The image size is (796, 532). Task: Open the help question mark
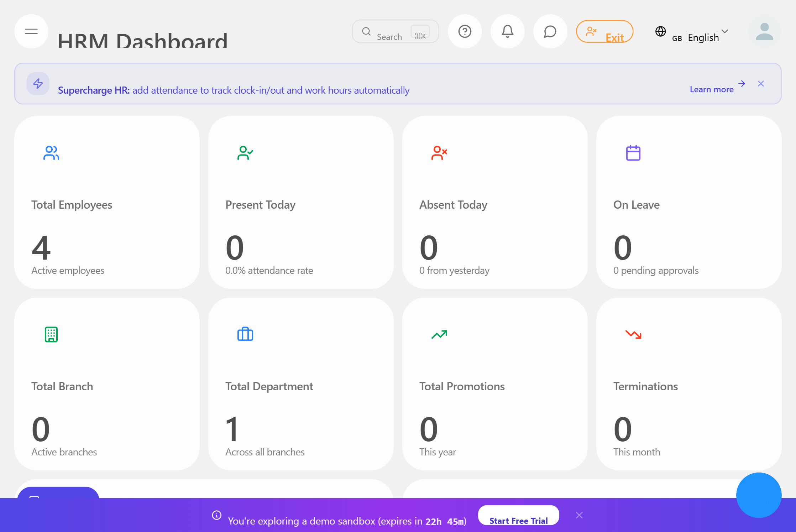(x=465, y=31)
